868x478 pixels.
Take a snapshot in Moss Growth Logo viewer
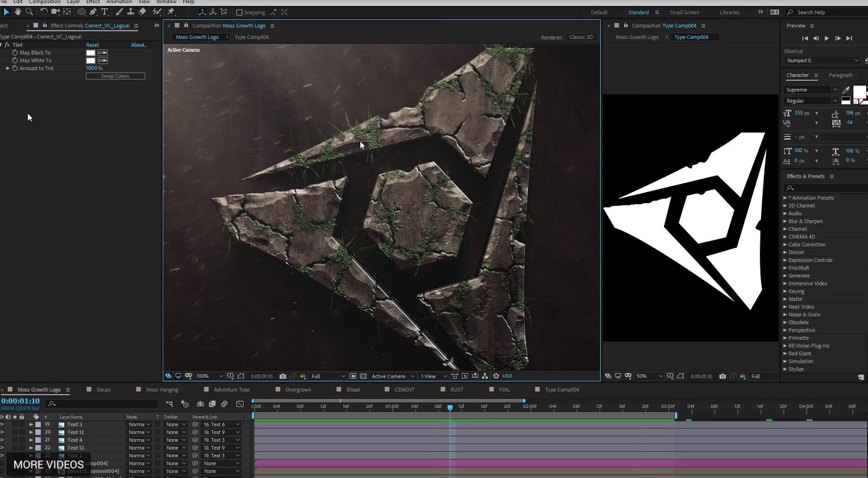point(283,376)
